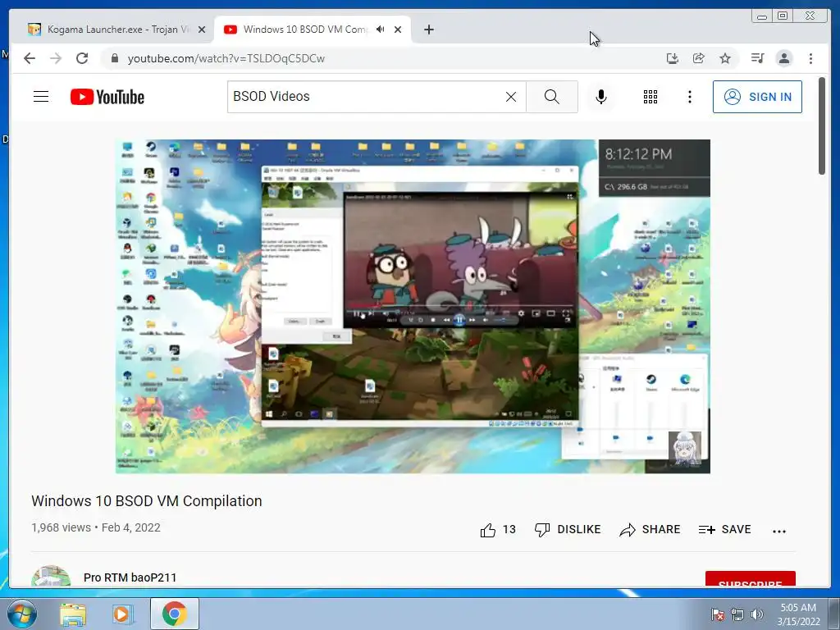Open Chrome media controls icon
The image size is (840, 630).
tap(757, 58)
